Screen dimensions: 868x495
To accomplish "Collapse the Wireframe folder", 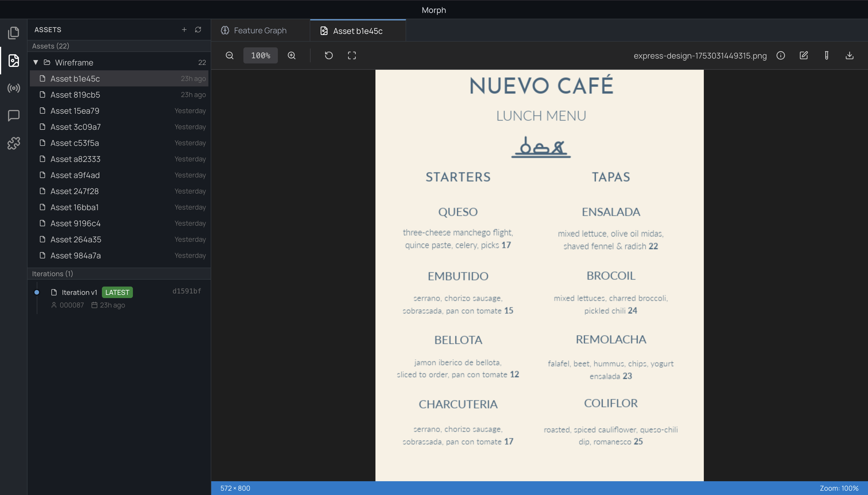I will tap(36, 63).
